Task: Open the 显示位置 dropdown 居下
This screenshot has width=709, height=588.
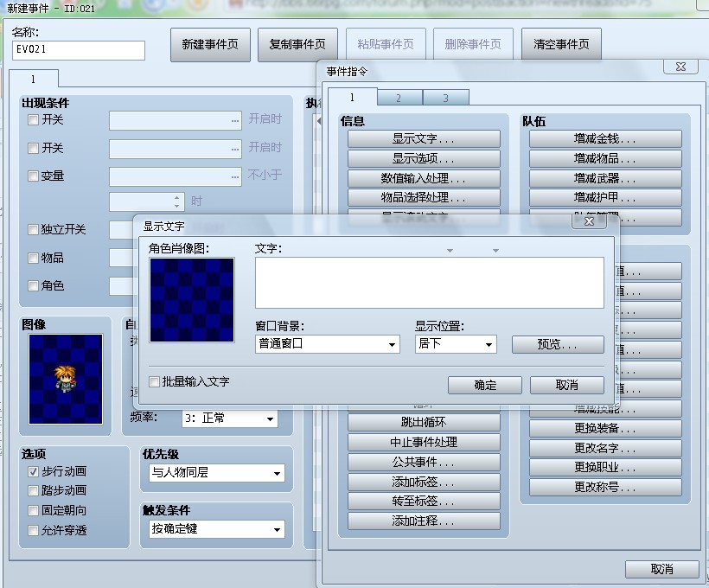Action: coord(456,344)
